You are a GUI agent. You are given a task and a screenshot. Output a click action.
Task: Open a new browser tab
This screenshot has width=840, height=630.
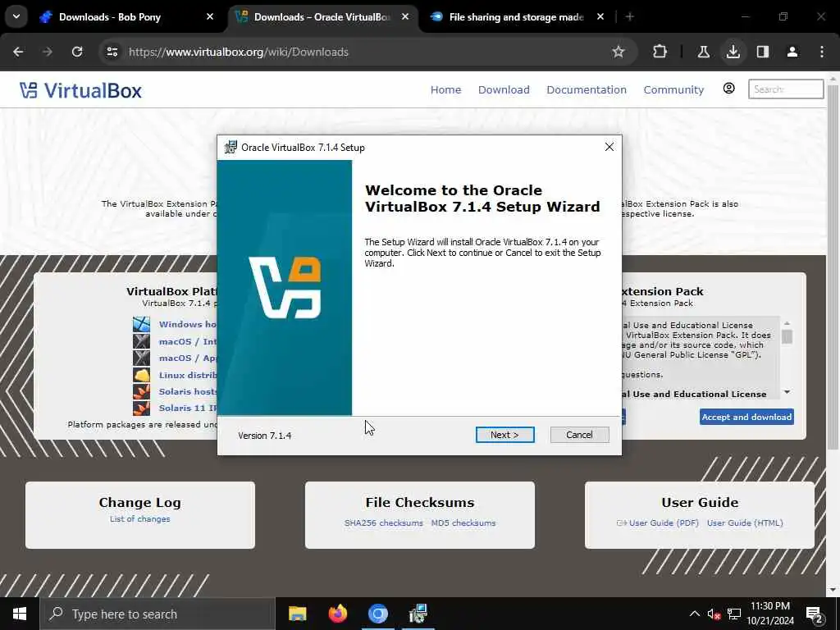(x=630, y=16)
